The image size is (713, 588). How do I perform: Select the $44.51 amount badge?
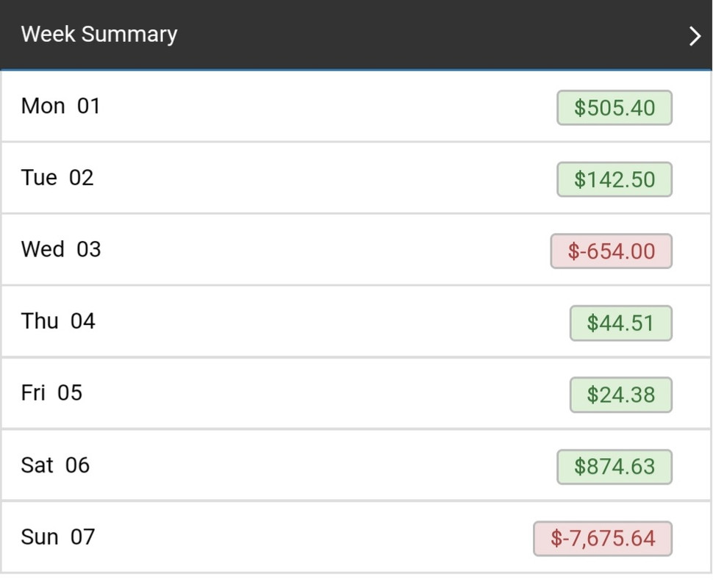(x=620, y=323)
